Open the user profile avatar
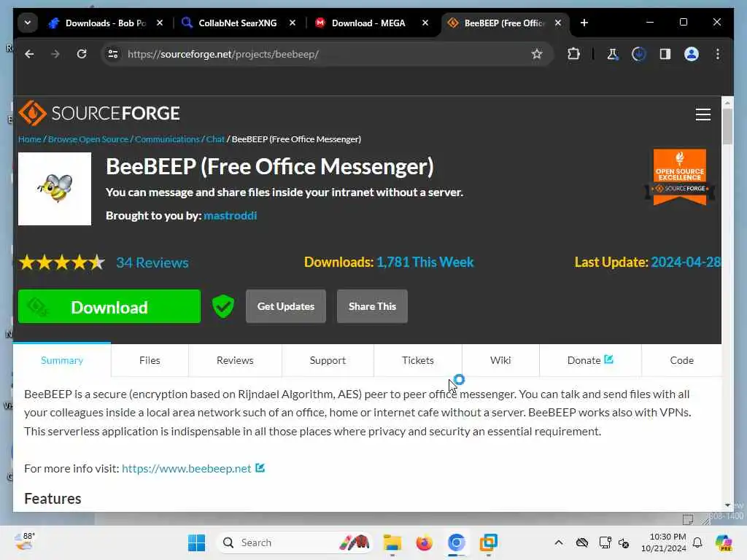 pos(692,54)
